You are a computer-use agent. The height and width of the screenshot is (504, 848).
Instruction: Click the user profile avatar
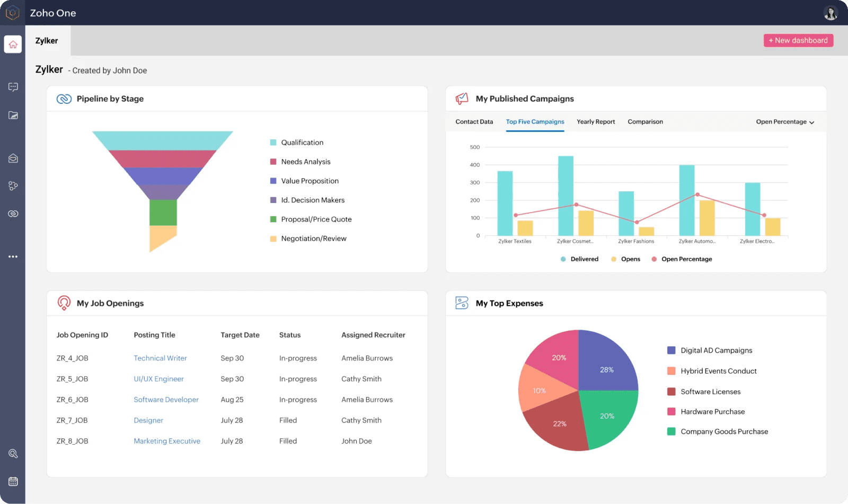(x=830, y=13)
